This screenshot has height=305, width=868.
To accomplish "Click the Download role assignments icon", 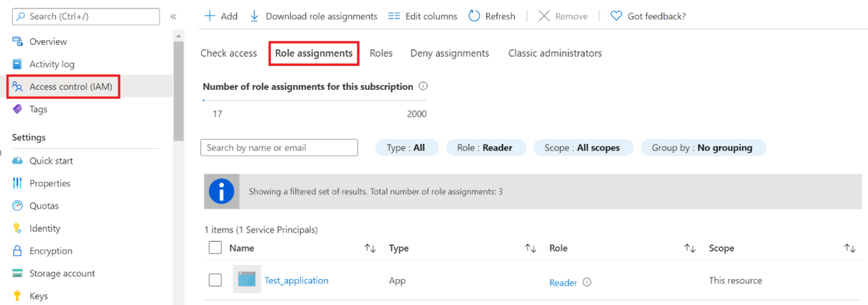I will [254, 16].
